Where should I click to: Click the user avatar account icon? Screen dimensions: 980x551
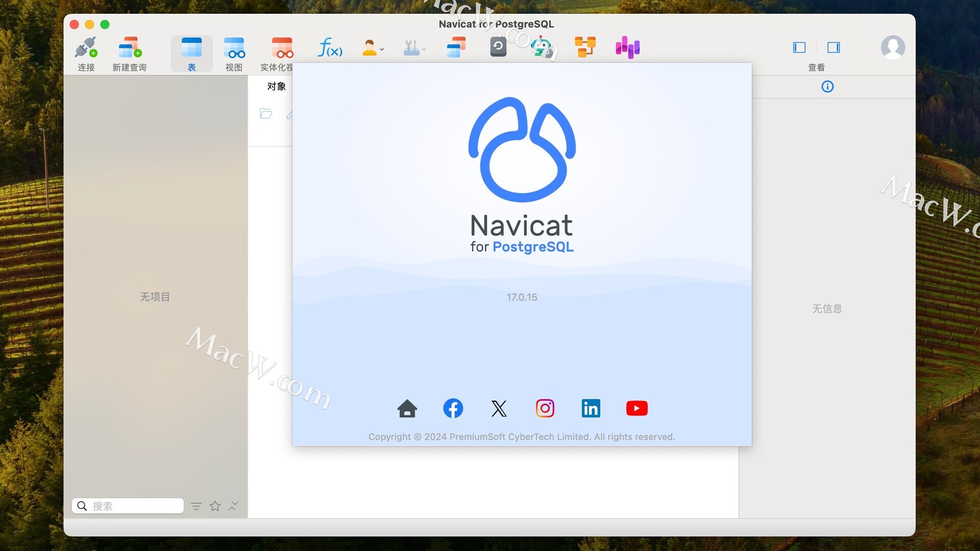(893, 47)
